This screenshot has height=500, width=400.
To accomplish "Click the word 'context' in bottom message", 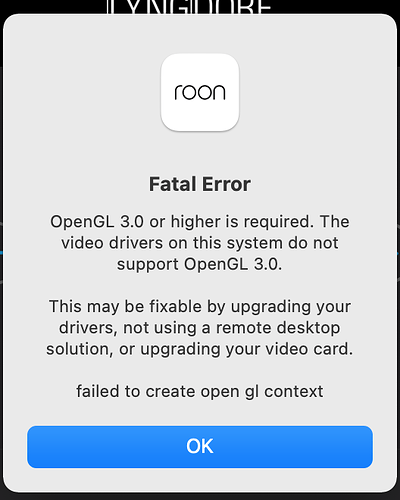I will [x=294, y=392].
